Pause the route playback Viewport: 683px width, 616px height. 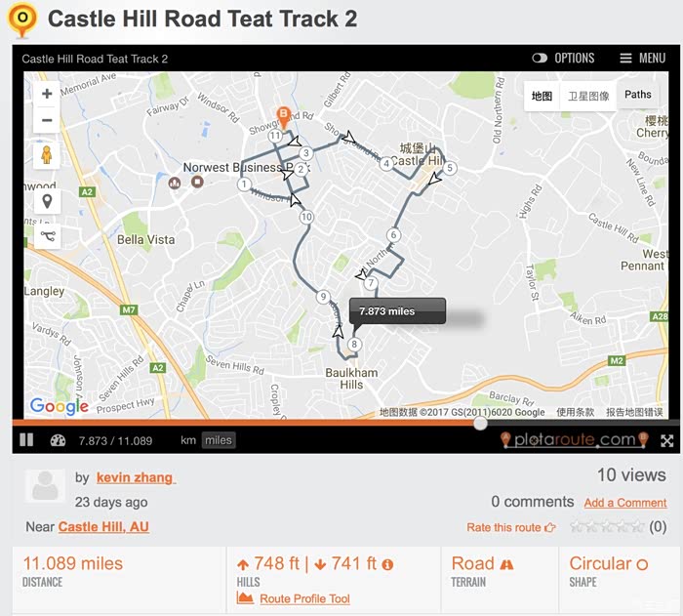tap(26, 440)
